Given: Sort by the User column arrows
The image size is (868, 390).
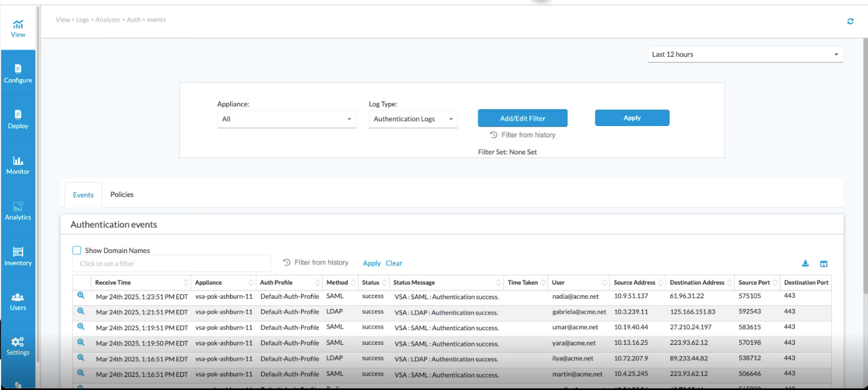Looking at the screenshot, I should click(x=605, y=282).
